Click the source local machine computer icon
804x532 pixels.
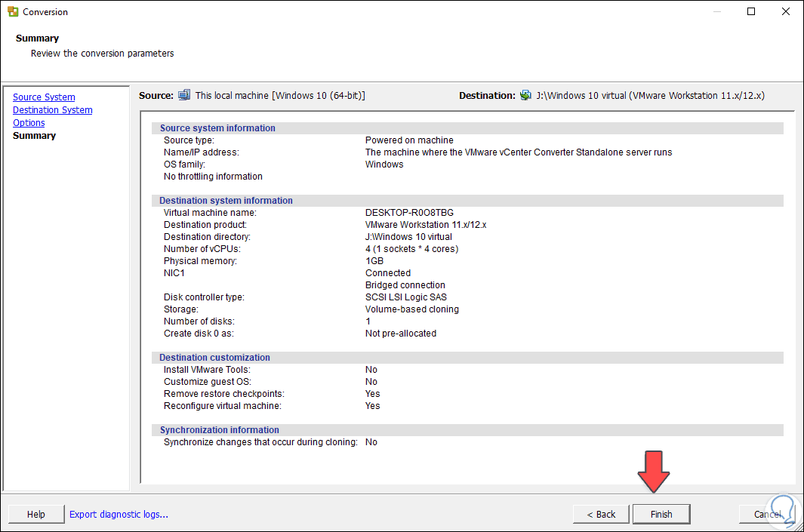[x=184, y=95]
